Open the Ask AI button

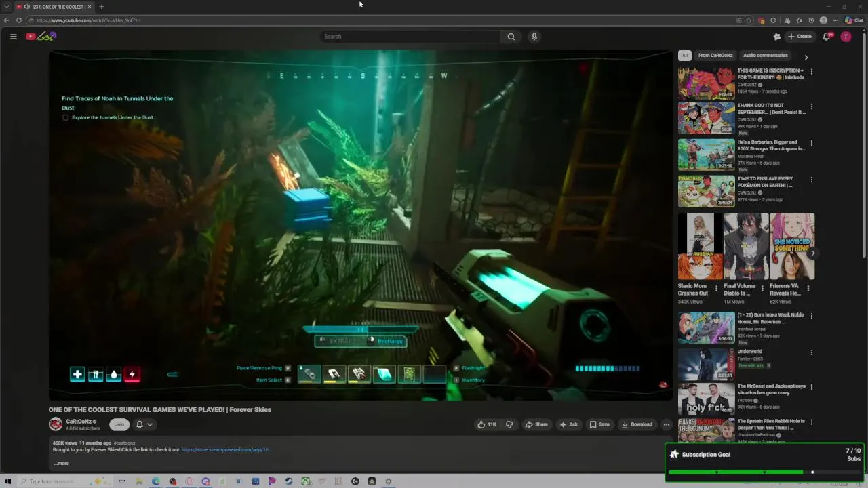point(568,424)
